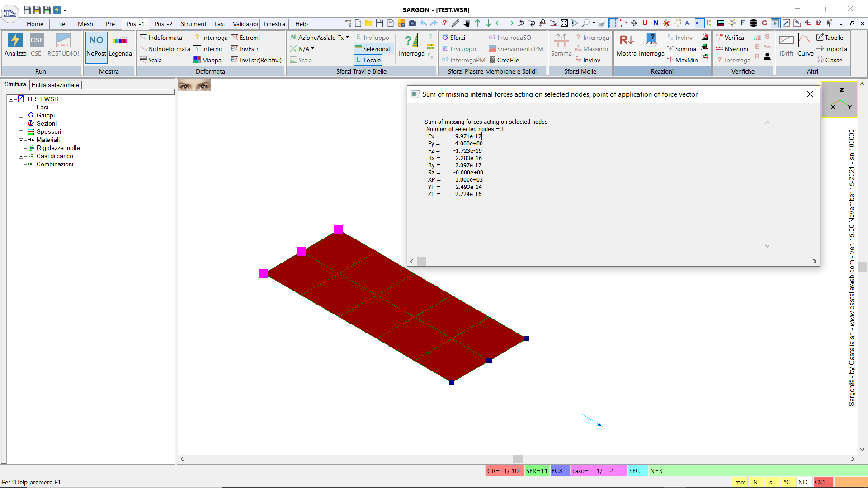Screen dimensions: 868x488
Task: Click the Somma reactions sum icon
Action: pyautogui.click(x=681, y=49)
